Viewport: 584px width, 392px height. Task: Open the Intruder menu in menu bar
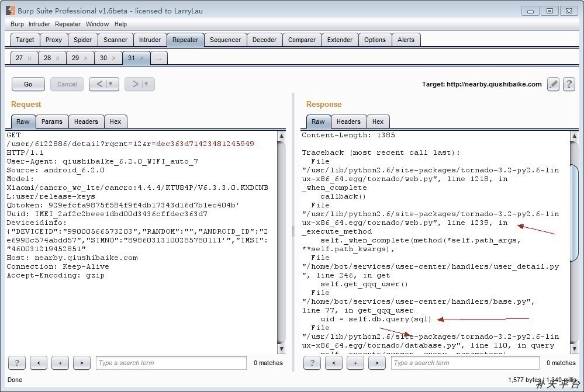pyautogui.click(x=40, y=24)
